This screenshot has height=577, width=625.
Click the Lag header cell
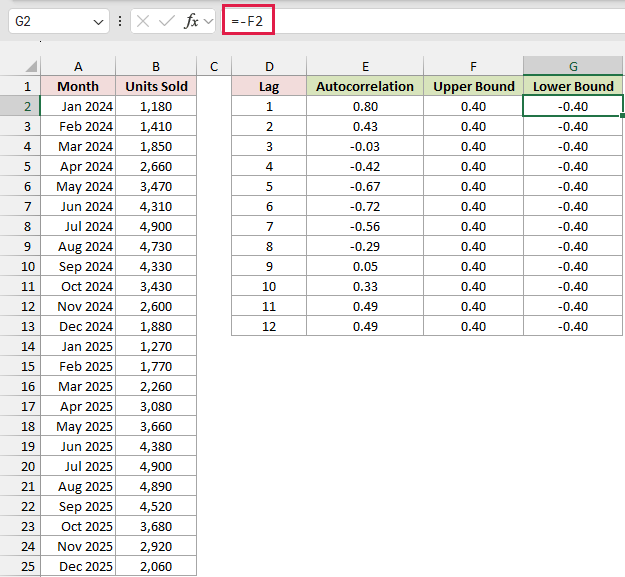(269, 86)
